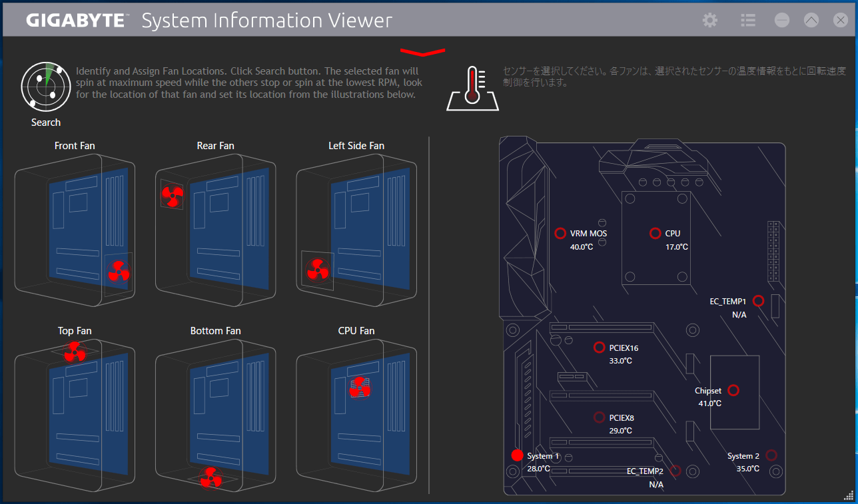Click the 40.0°C VRM MOS reading
This screenshot has height=504, width=858.
pyautogui.click(x=581, y=247)
